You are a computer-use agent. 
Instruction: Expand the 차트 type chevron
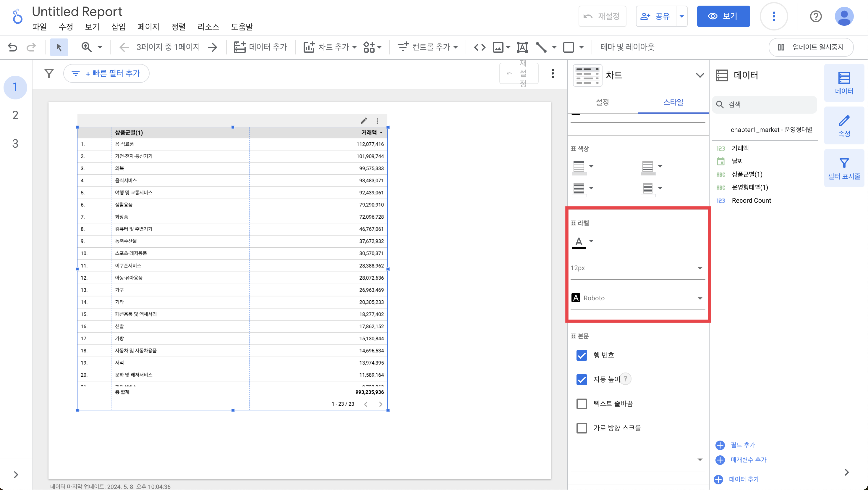click(699, 75)
